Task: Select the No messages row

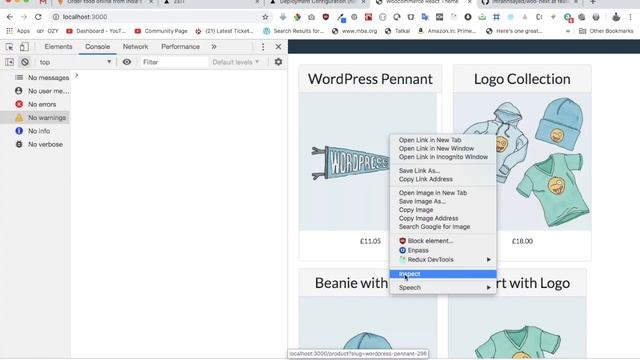Action: click(x=35, y=78)
